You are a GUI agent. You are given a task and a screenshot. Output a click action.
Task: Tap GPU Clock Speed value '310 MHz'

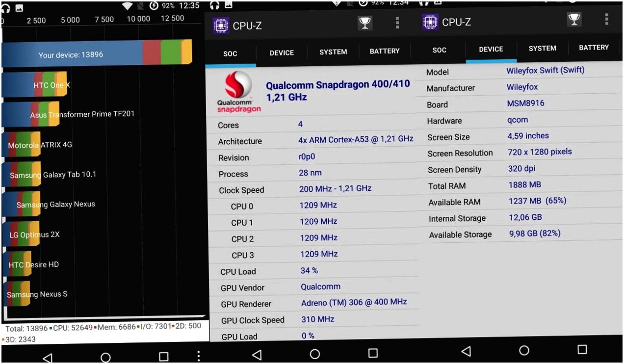[x=317, y=319]
